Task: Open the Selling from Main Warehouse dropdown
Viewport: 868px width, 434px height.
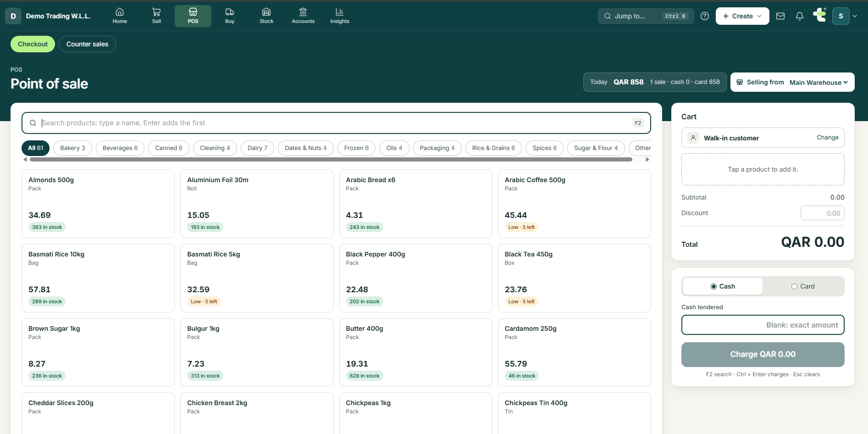Action: click(x=792, y=82)
